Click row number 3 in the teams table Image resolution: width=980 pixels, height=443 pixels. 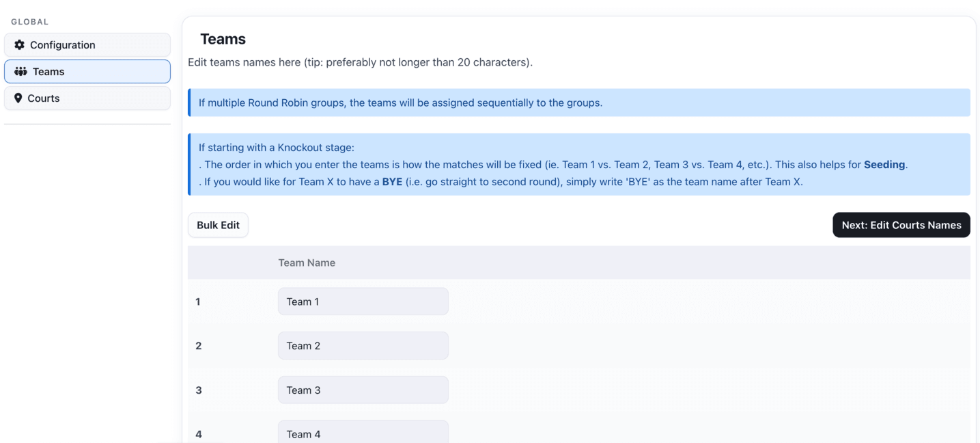(199, 390)
